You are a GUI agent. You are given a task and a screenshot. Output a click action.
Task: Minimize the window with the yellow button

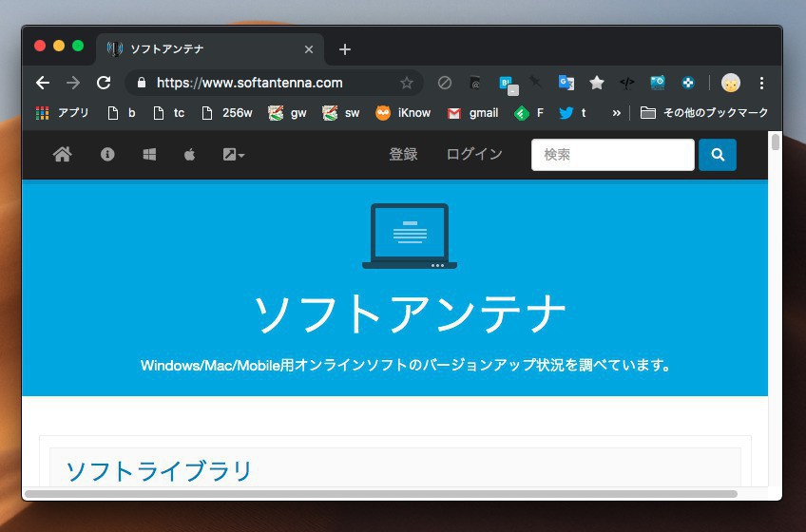pyautogui.click(x=59, y=46)
